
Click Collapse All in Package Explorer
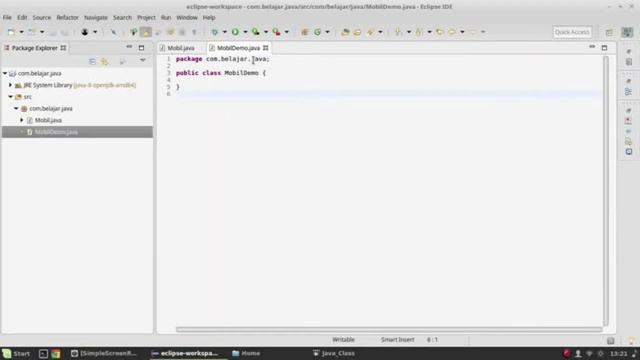(93, 61)
